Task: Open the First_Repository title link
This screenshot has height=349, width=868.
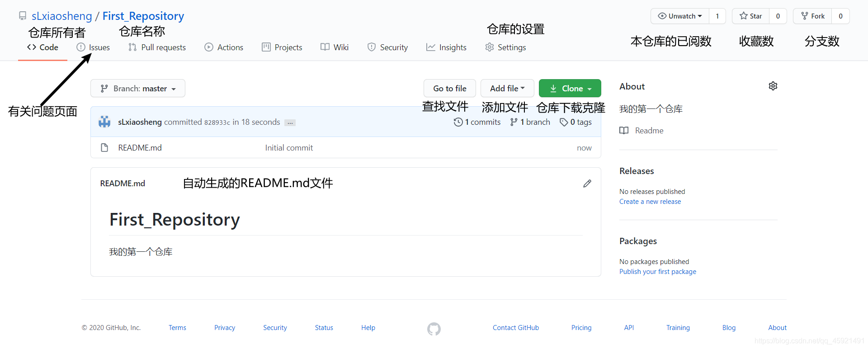Action: (x=143, y=16)
